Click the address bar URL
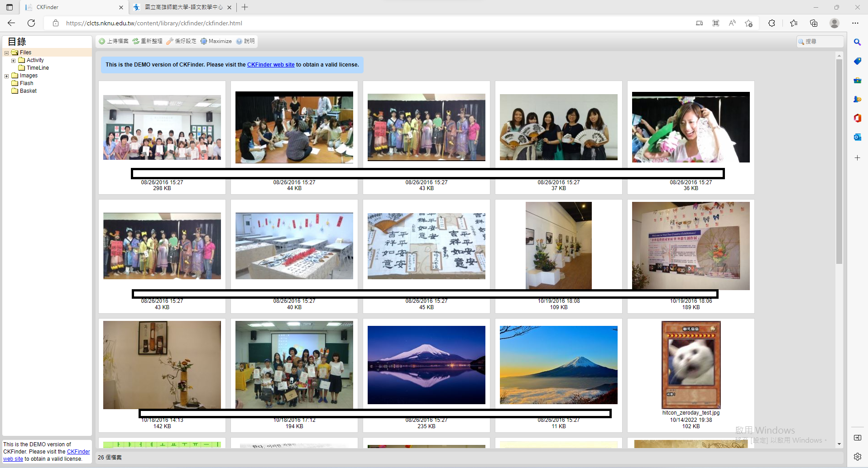 point(154,23)
